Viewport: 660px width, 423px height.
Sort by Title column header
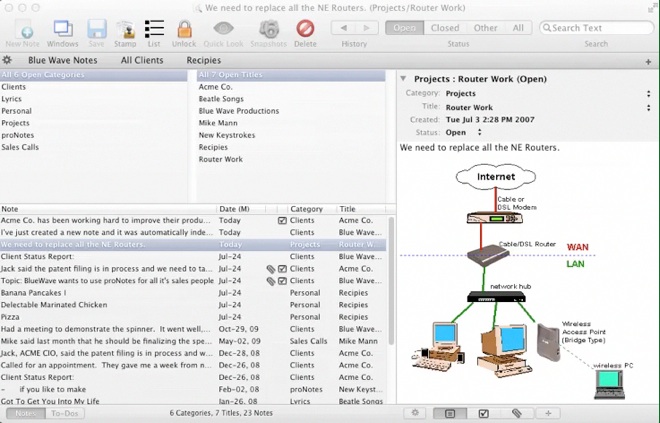pos(361,209)
